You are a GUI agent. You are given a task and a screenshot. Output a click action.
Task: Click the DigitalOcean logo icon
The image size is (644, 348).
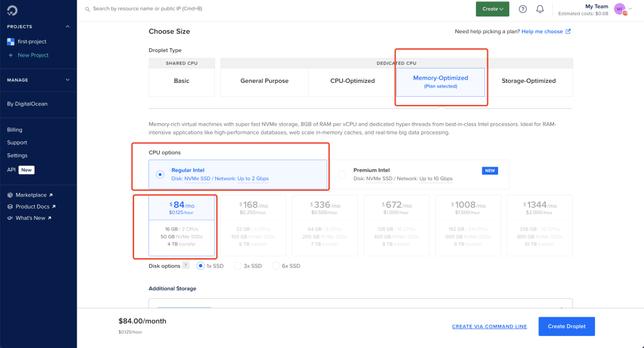(x=12, y=10)
